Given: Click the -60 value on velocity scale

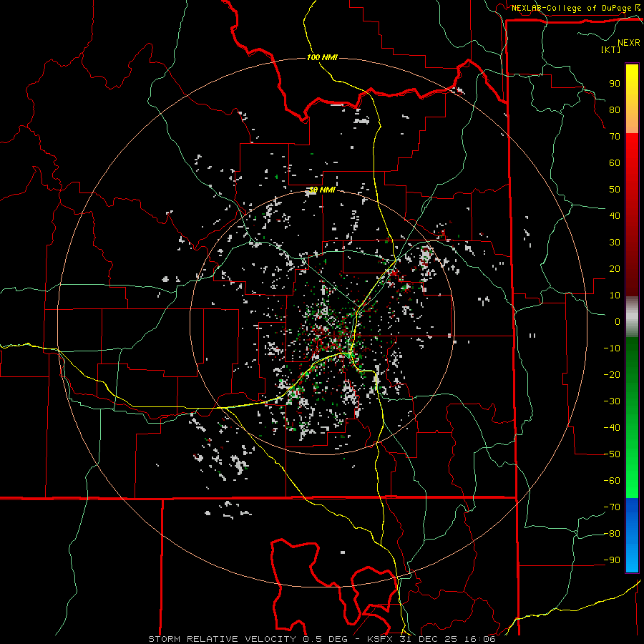Looking at the screenshot, I should [612, 481].
